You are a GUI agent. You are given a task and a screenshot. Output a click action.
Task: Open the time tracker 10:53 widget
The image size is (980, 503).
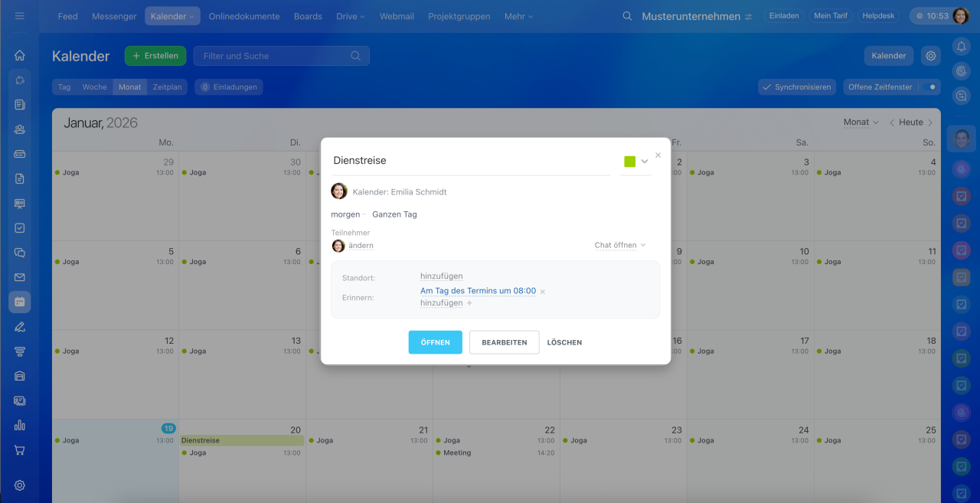(x=931, y=16)
